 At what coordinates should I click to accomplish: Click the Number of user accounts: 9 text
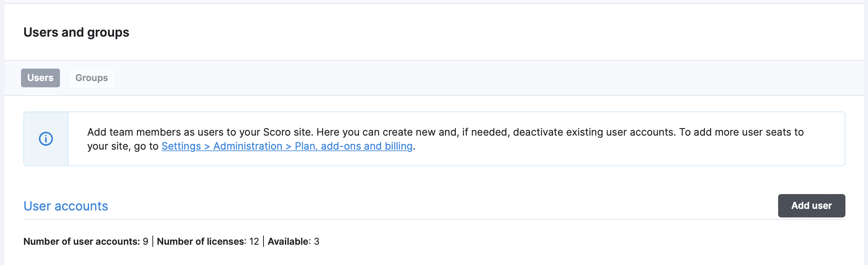tap(86, 242)
